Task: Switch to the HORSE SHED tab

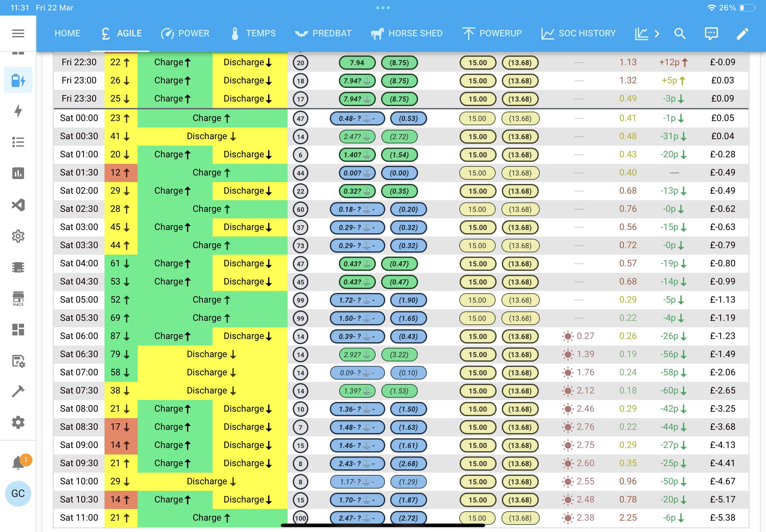Action: pyautogui.click(x=406, y=33)
